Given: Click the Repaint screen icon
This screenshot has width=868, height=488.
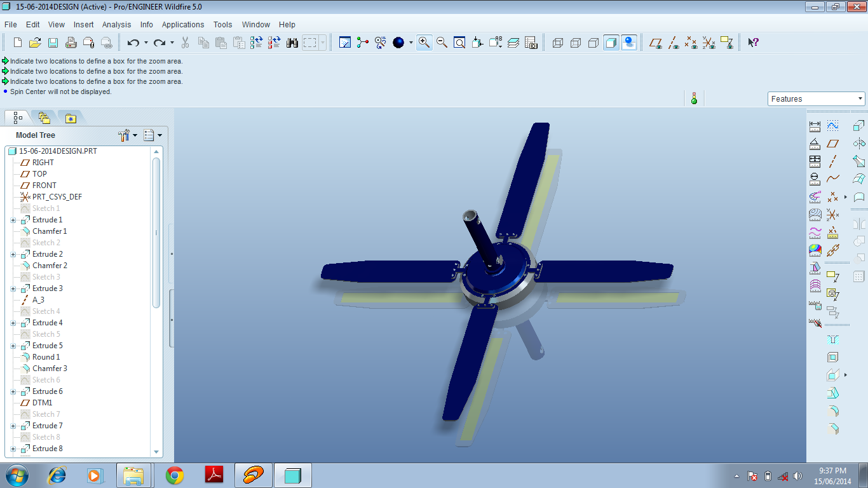Looking at the screenshot, I should coord(345,43).
